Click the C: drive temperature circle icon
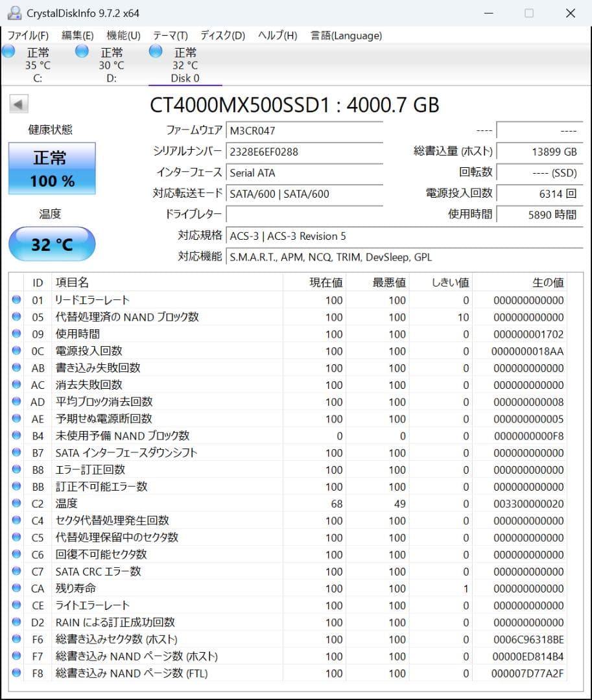Image resolution: width=592 pixels, height=700 pixels. pyautogui.click(x=8, y=52)
